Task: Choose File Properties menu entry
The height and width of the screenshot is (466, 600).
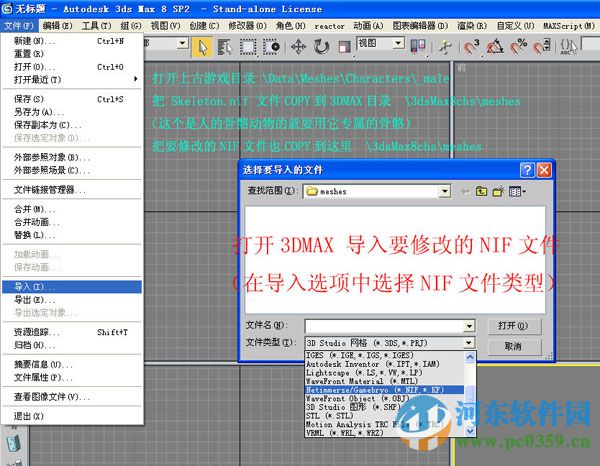Action: click(x=72, y=378)
